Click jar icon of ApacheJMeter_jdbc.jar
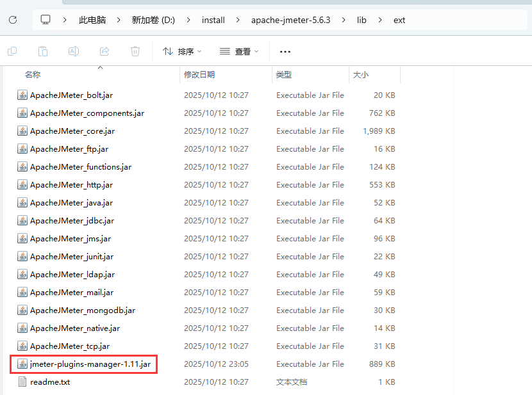The width and height of the screenshot is (532, 395). pos(22,221)
